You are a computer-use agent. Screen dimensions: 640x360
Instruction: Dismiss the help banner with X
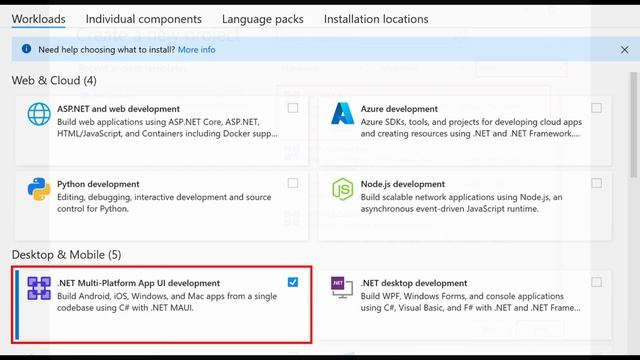(624, 50)
